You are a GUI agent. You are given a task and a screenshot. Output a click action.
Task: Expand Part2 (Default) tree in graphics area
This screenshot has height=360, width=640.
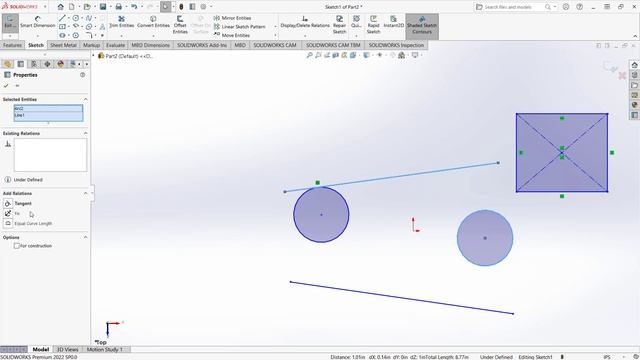[93, 56]
